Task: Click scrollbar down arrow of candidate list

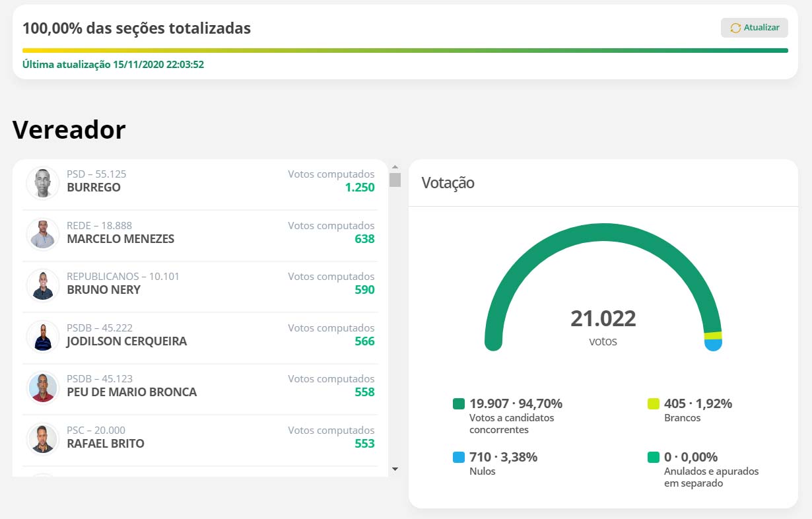Action: 395,469
